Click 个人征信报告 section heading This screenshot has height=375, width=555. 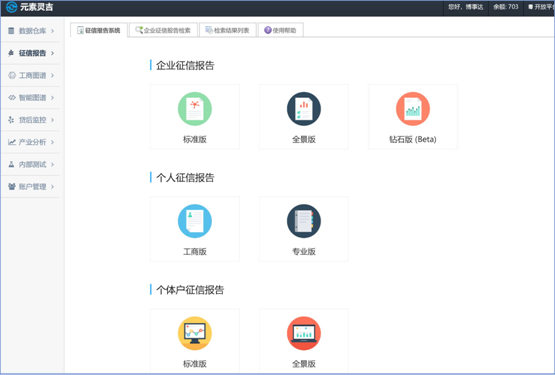coord(185,177)
